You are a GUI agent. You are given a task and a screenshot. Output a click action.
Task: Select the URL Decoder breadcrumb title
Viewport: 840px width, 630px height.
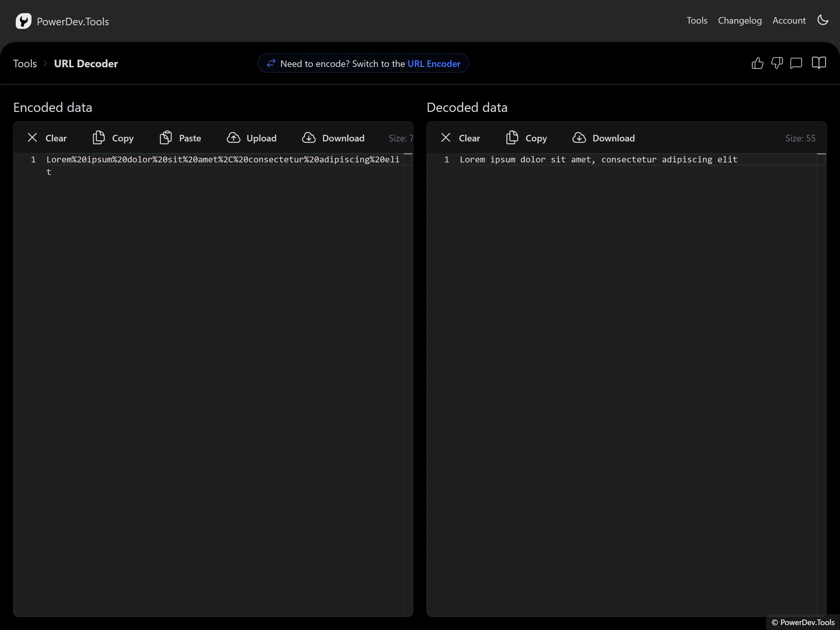pos(86,63)
